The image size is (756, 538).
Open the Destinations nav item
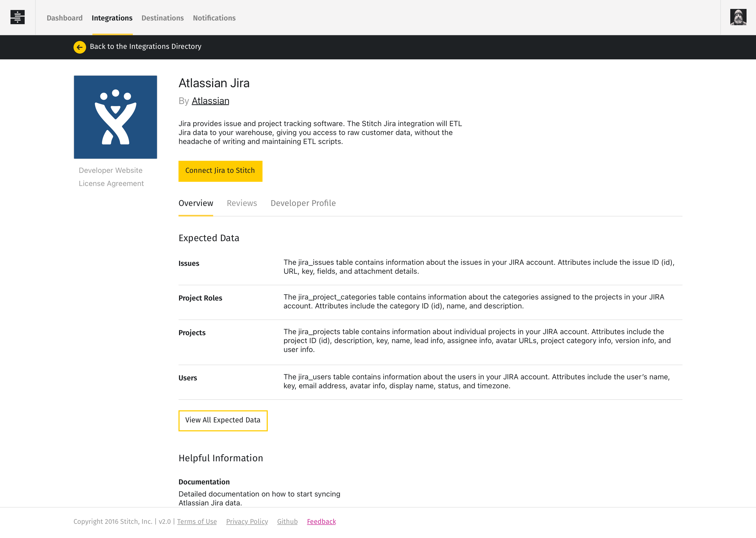click(162, 18)
